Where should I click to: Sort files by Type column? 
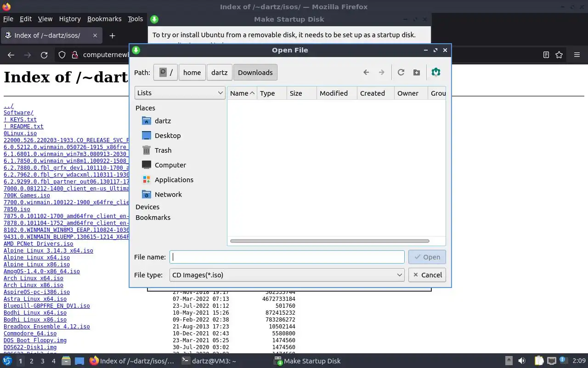click(x=272, y=93)
